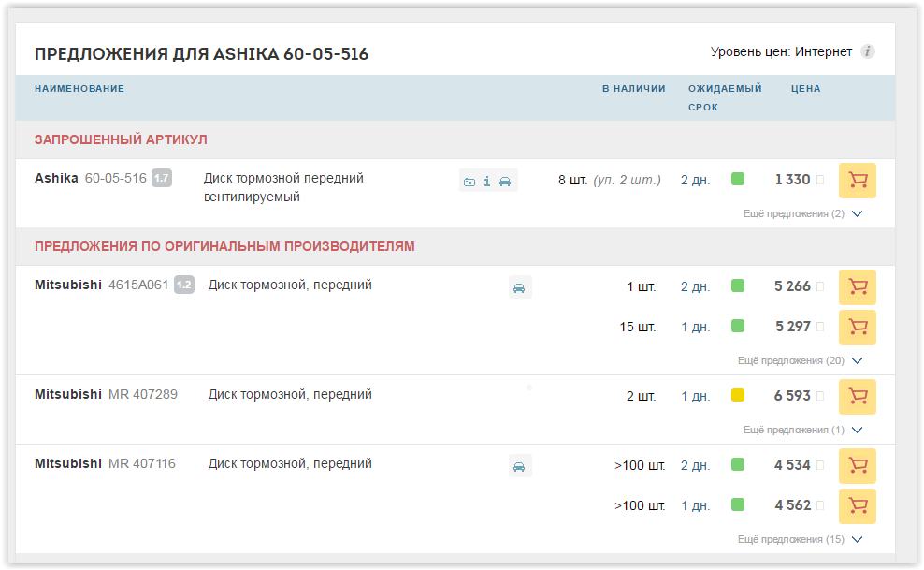Expand Ещё предложения (2) for Ashika
Viewport: 924px width, 570px height.
[x=802, y=213]
